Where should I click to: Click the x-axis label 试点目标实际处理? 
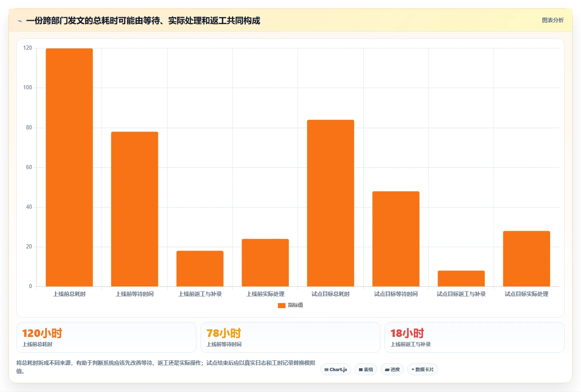point(527,294)
